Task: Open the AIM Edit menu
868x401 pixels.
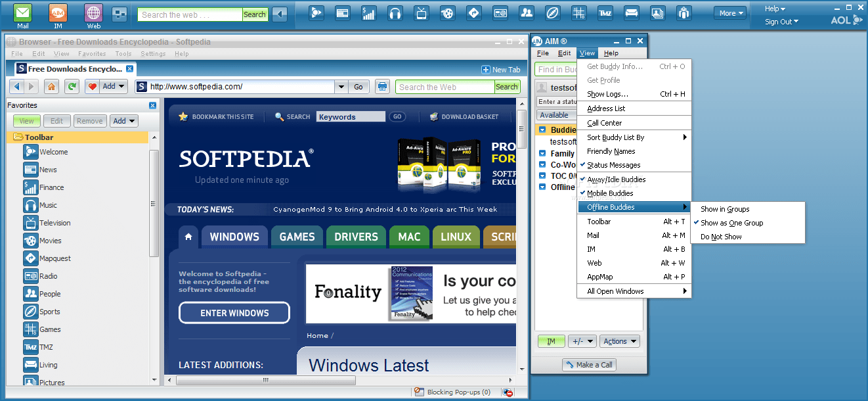Action: [565, 53]
